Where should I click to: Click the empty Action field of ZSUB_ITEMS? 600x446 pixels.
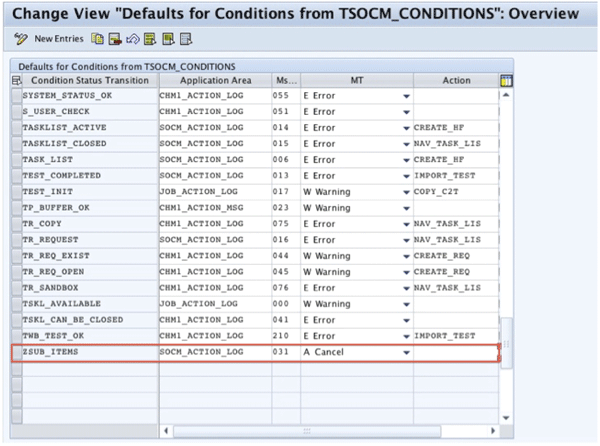pyautogui.click(x=456, y=352)
